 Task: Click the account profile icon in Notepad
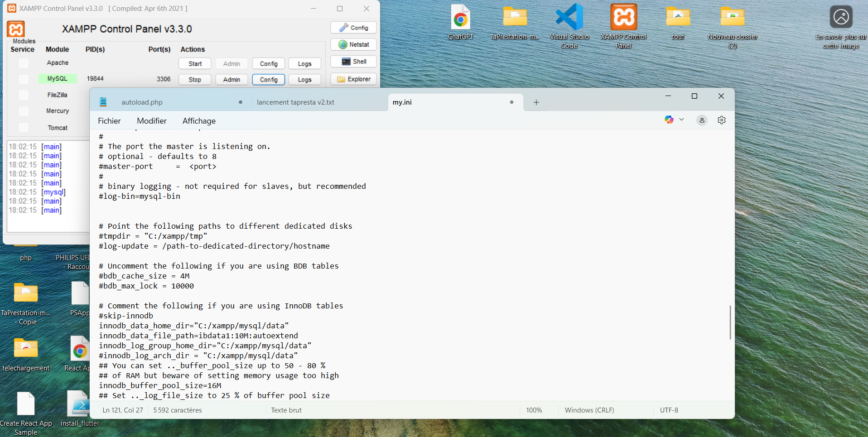pyautogui.click(x=702, y=120)
